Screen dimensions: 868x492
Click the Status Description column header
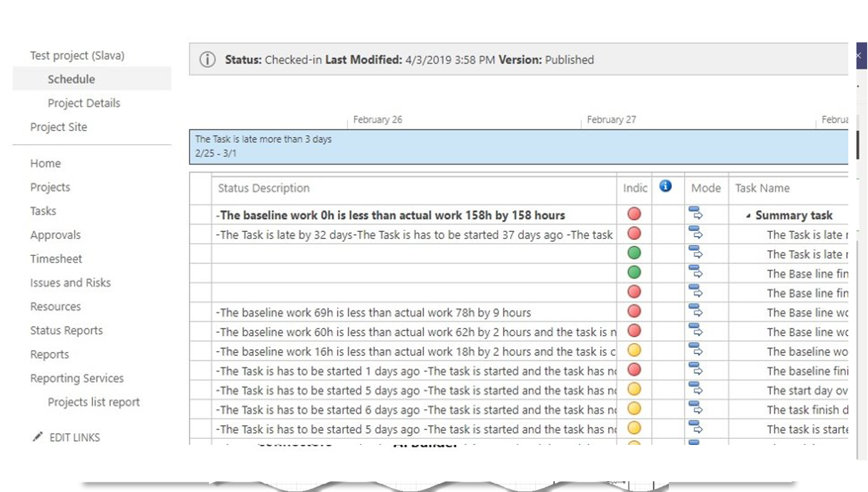pos(263,188)
